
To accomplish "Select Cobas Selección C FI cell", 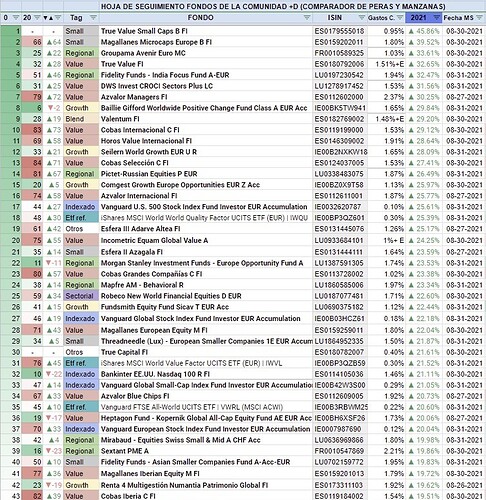I will [206, 163].
